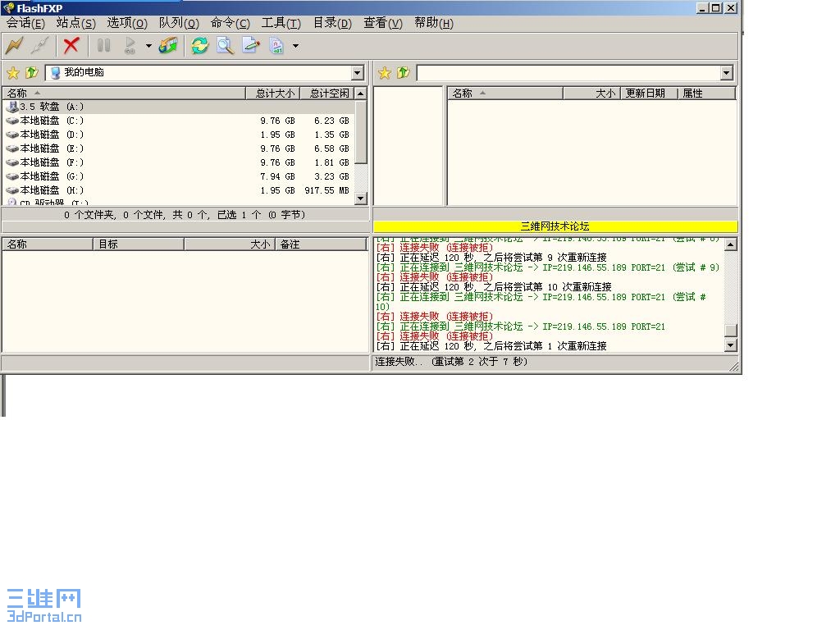Viewport: 840px width, 630px height.
Task: Click the left pane favorites star icon
Action: 13,72
